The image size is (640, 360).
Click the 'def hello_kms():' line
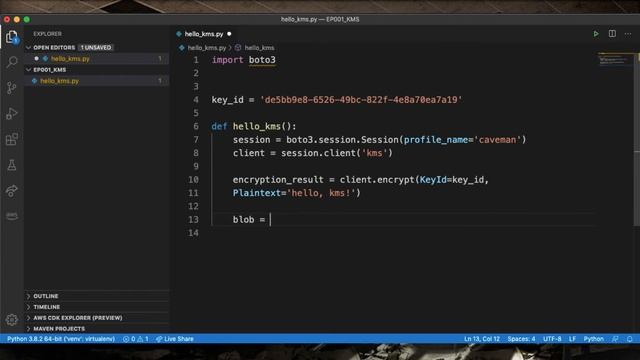tap(254, 126)
